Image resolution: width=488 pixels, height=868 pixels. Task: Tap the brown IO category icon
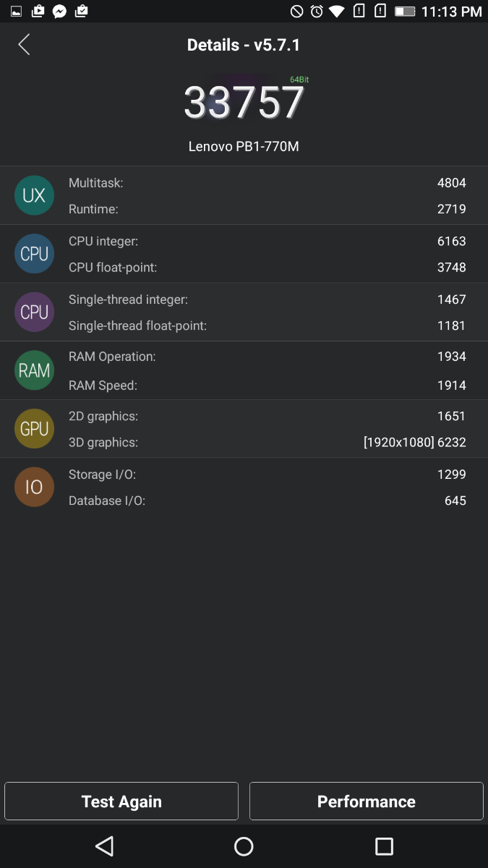(x=34, y=487)
